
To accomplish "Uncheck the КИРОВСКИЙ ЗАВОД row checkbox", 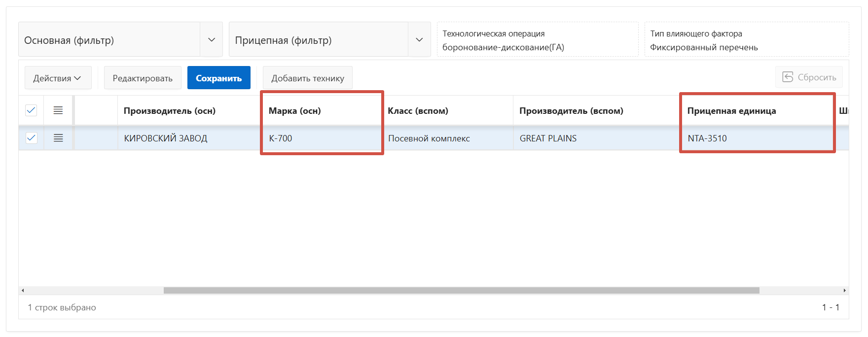I will [31, 138].
